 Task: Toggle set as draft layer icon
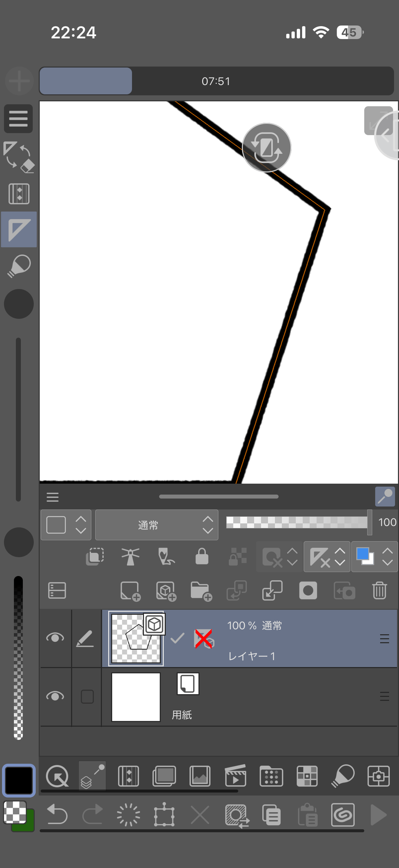[166, 556]
